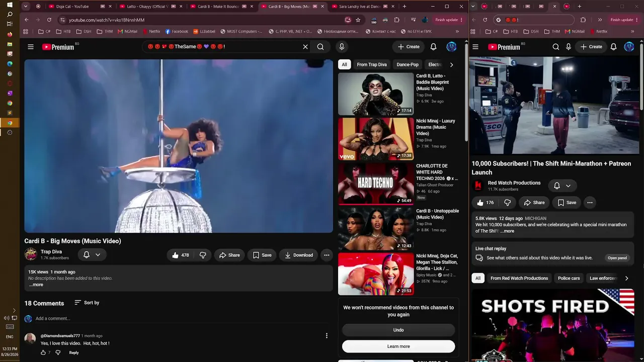Image resolution: width=644 pixels, height=362 pixels.
Task: Launch Firefox from the taskbar
Action: 10,34
